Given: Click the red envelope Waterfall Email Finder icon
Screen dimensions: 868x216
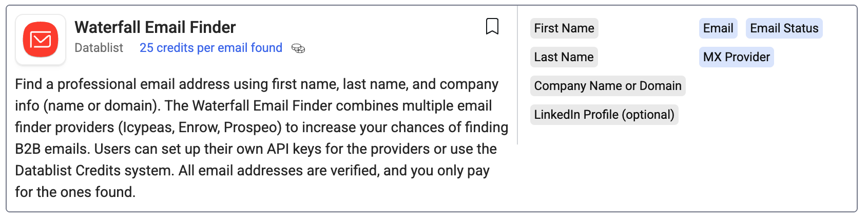Looking at the screenshot, I should (41, 40).
